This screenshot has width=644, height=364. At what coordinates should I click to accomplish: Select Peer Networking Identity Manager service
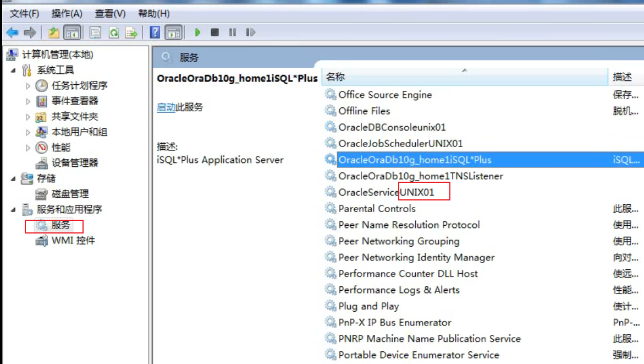[416, 258]
